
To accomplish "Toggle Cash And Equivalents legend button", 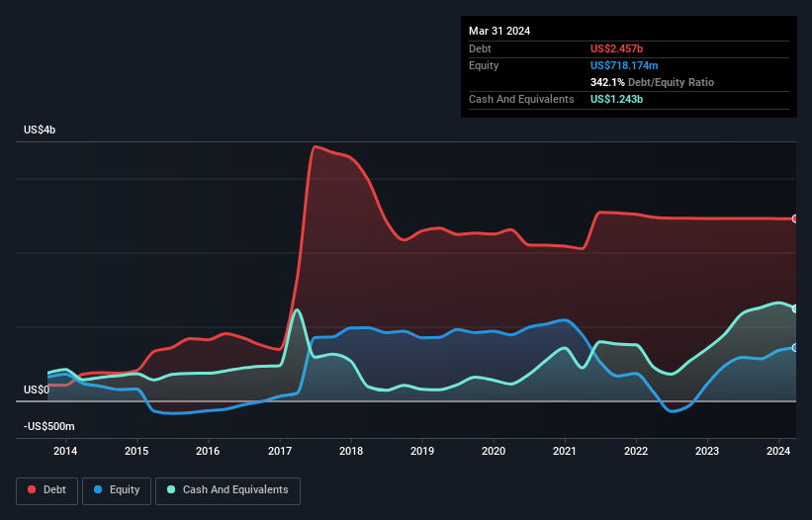I will (x=227, y=490).
